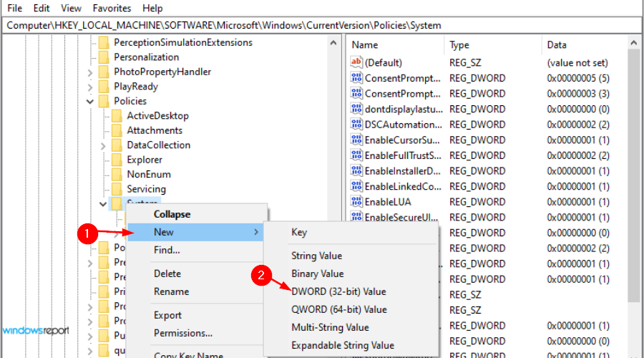Select the DataCollection folder icon
644x358 pixels.
(117, 145)
